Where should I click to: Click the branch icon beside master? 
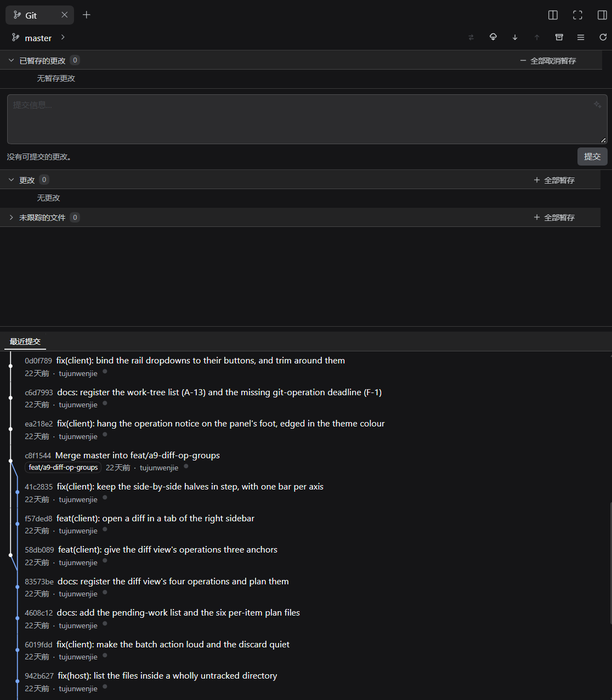(16, 37)
